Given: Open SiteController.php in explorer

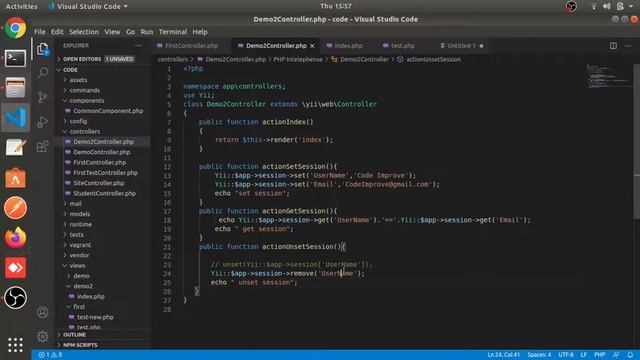Looking at the screenshot, I should pos(99,183).
